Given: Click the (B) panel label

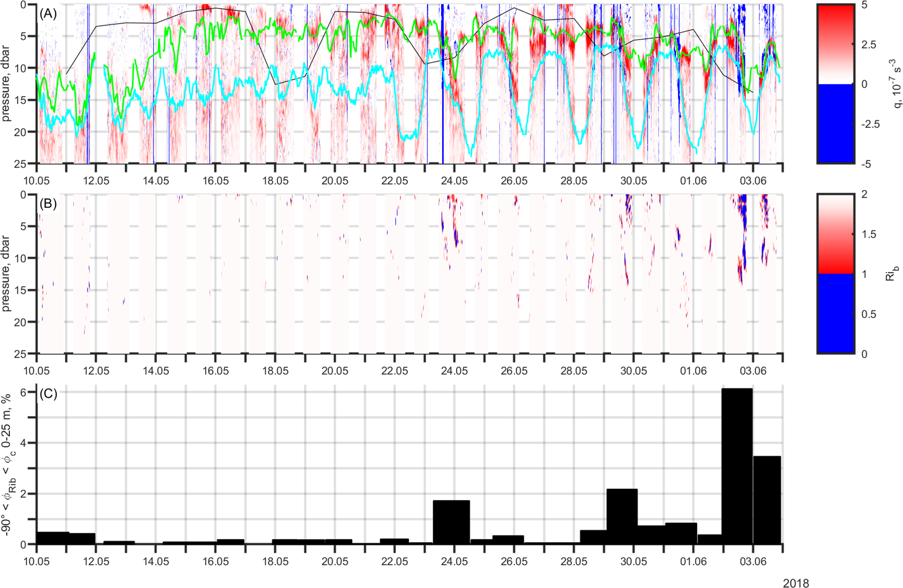Looking at the screenshot, I should click(x=48, y=203).
